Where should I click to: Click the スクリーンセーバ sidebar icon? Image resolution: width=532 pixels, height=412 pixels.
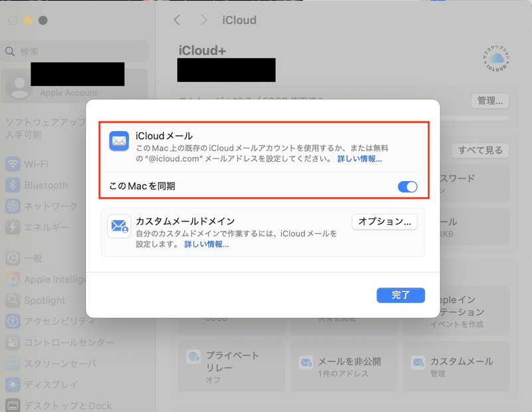13,363
